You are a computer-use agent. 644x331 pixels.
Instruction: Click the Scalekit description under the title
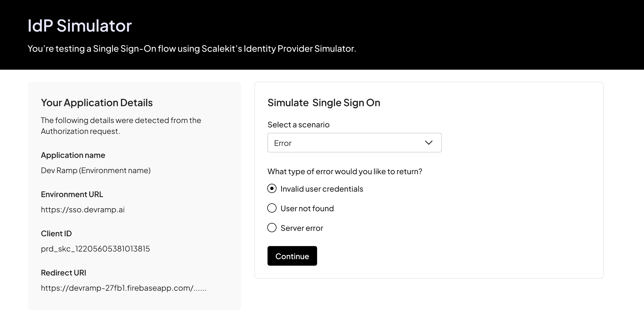coord(192,49)
